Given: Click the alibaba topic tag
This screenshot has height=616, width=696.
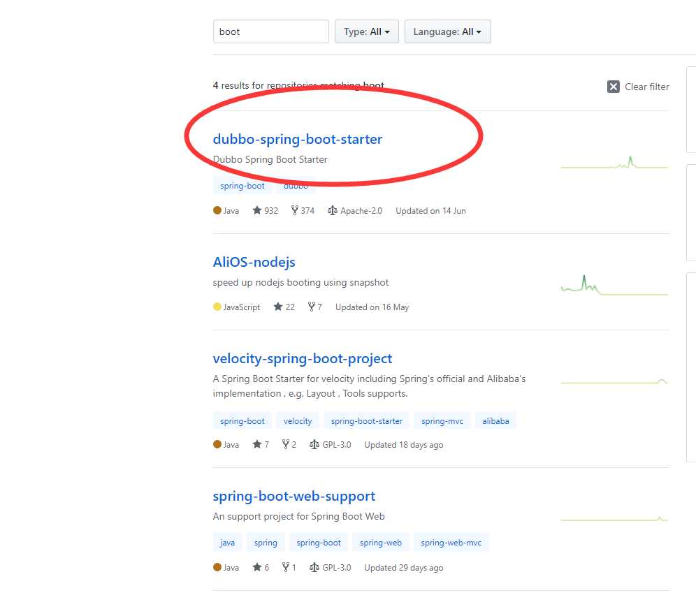Looking at the screenshot, I should [x=495, y=421].
